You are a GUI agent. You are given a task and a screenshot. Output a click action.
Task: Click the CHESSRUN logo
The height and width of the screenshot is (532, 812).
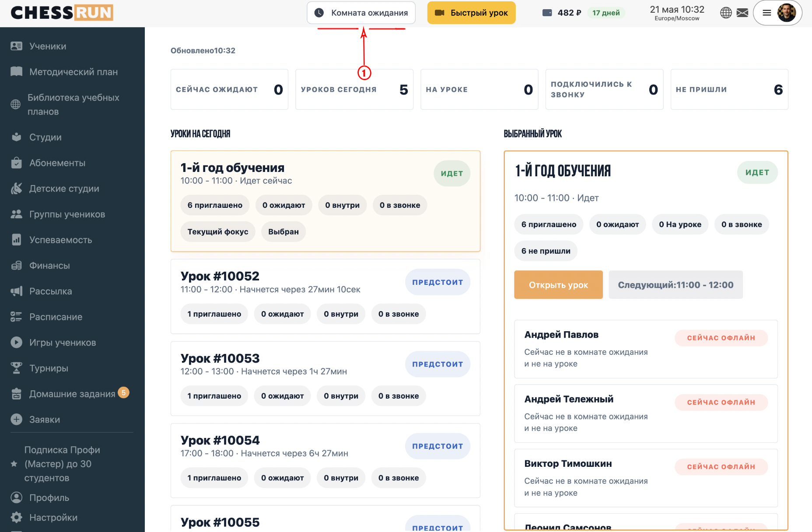[x=62, y=13]
